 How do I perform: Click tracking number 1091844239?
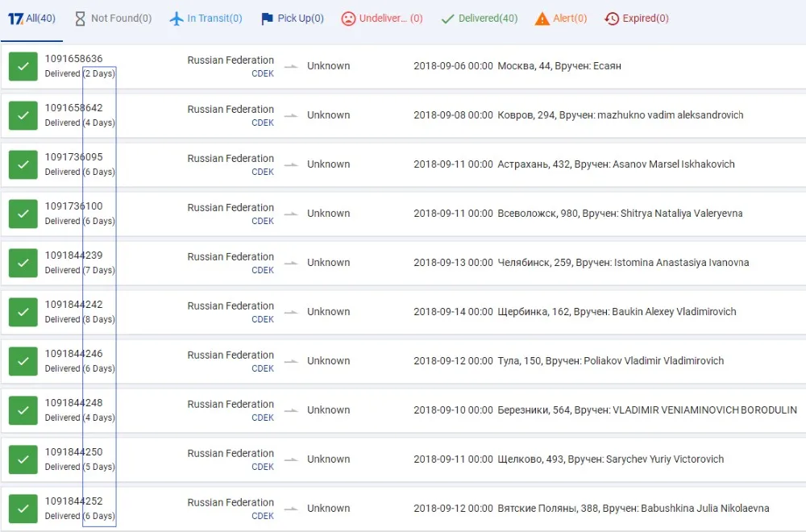click(x=73, y=256)
